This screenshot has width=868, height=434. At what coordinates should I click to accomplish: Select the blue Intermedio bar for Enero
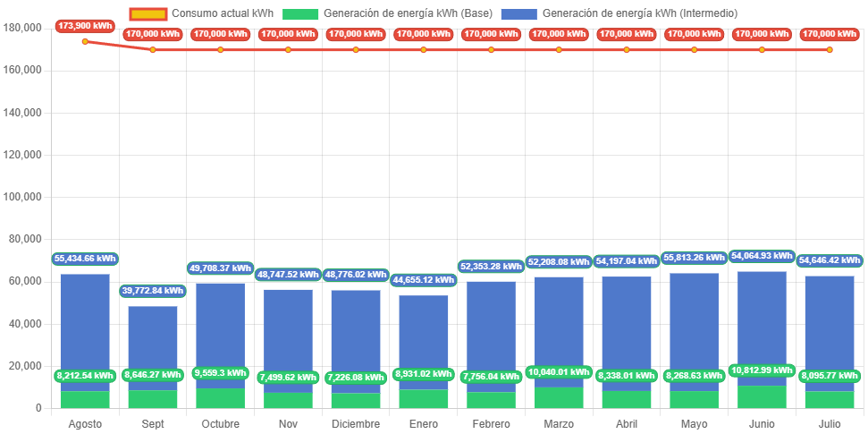coord(423,340)
